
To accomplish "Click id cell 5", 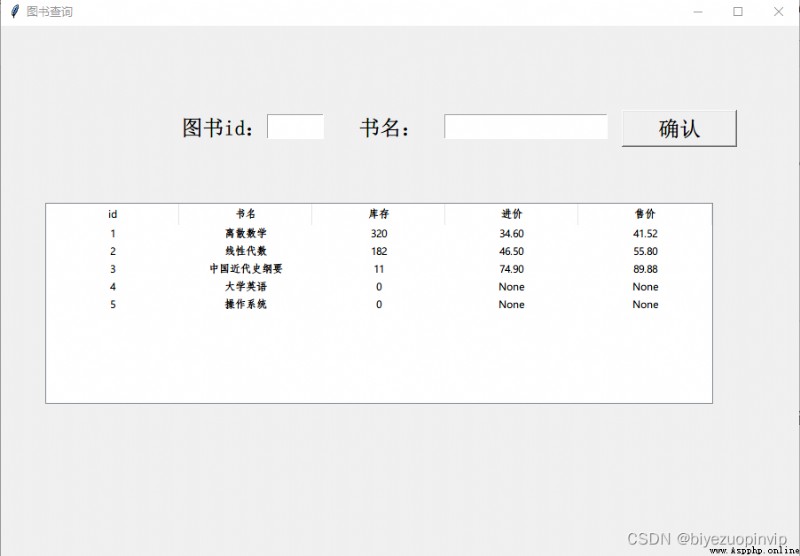I will coord(113,305).
